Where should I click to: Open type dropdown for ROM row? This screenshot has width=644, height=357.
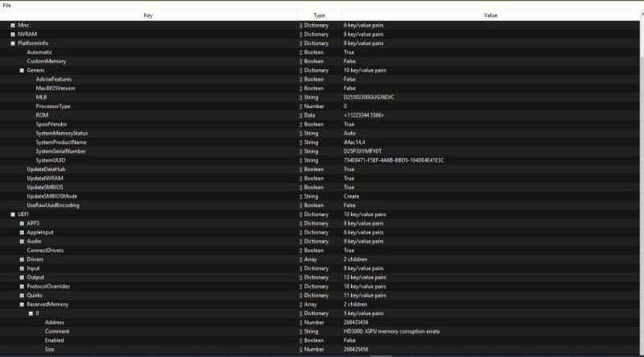300,115
